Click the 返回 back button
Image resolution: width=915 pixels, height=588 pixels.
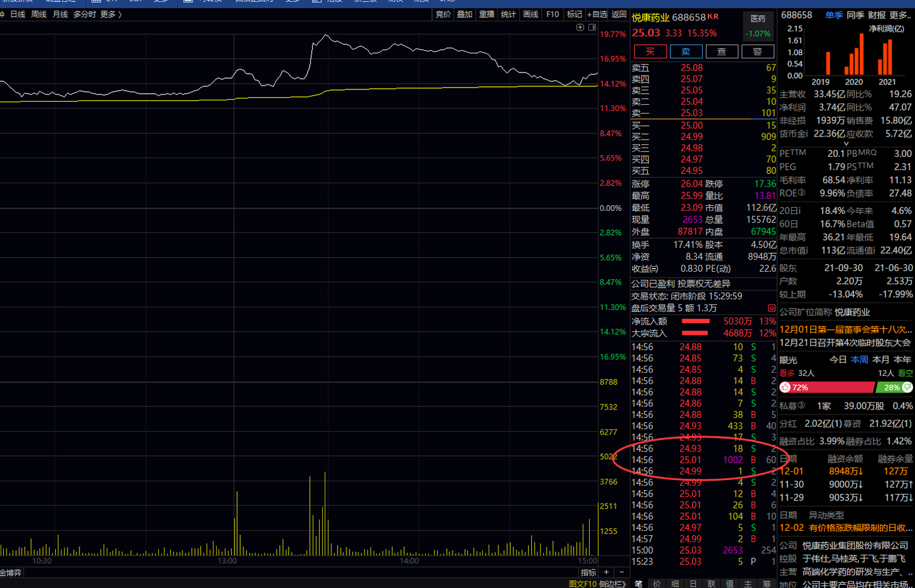pos(619,14)
